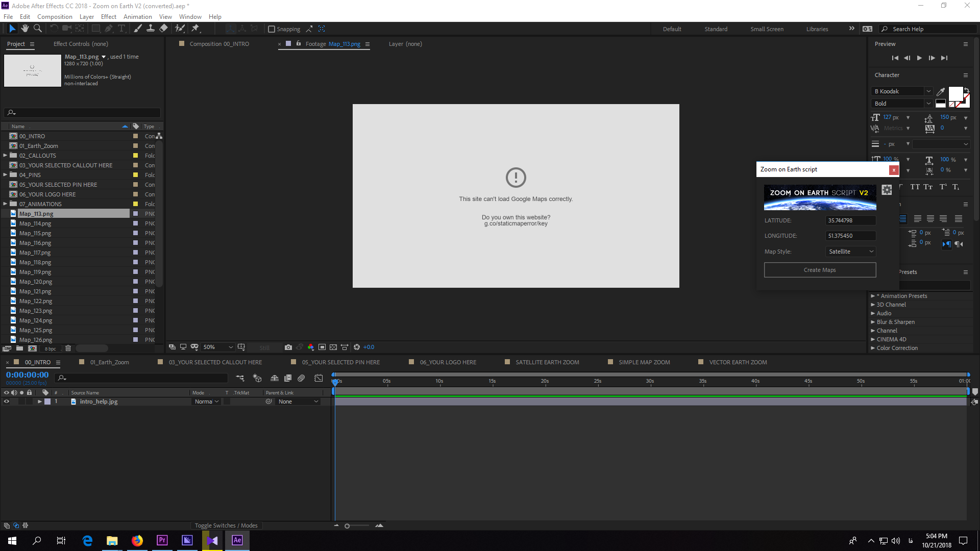Create a new composition from Project panel

(32, 348)
